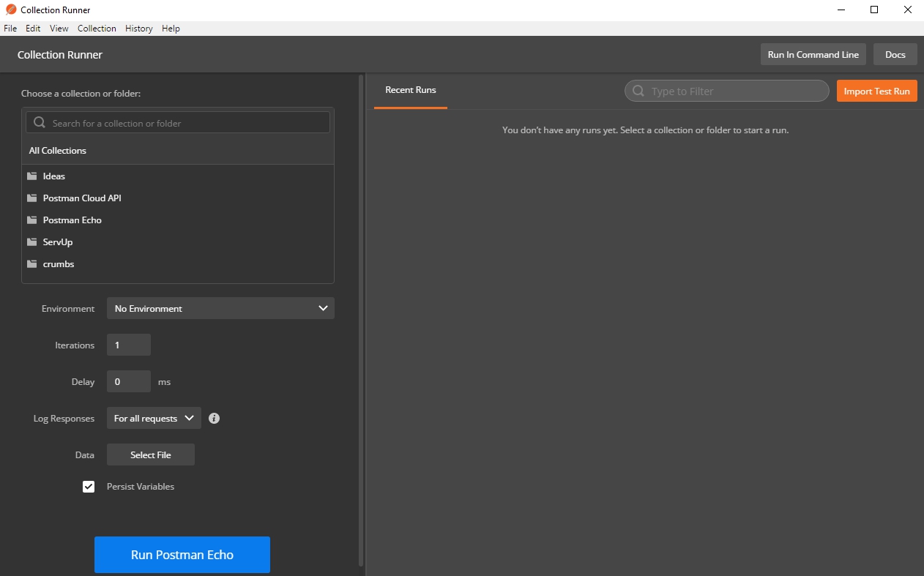Screen dimensions: 924x576
Task: Click the info icon beside Log Responses
Action: 214,419
